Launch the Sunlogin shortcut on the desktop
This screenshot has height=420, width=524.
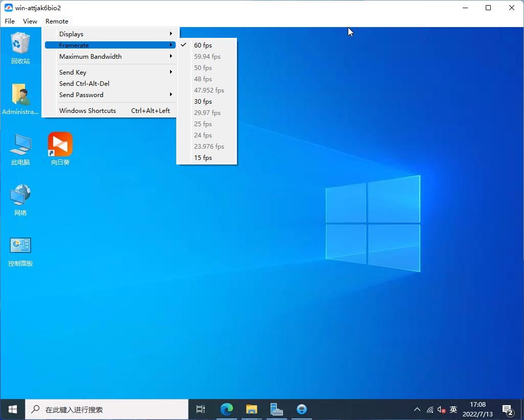(x=60, y=145)
